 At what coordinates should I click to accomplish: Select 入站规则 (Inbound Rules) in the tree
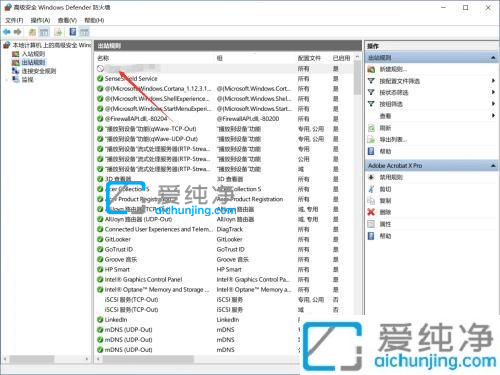coord(33,54)
